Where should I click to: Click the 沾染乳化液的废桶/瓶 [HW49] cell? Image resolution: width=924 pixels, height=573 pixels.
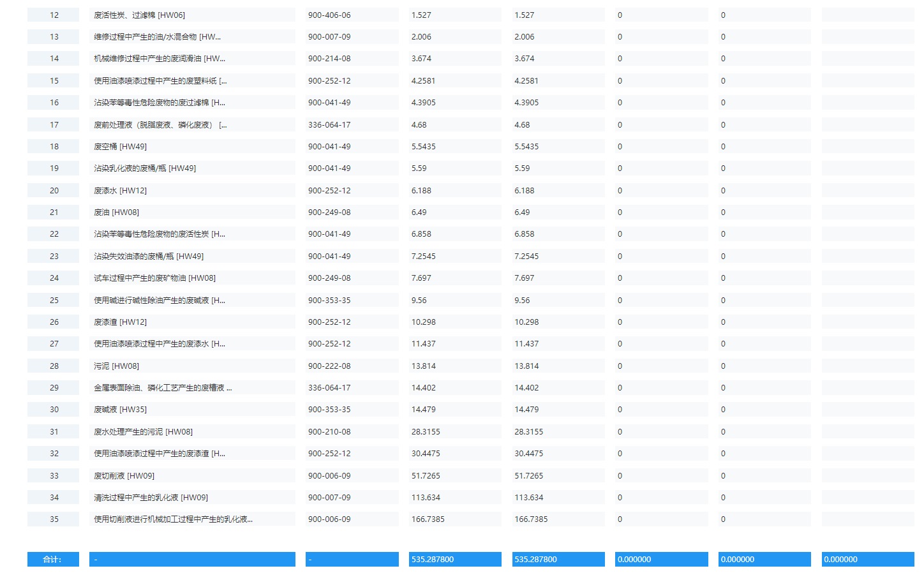[x=145, y=168]
